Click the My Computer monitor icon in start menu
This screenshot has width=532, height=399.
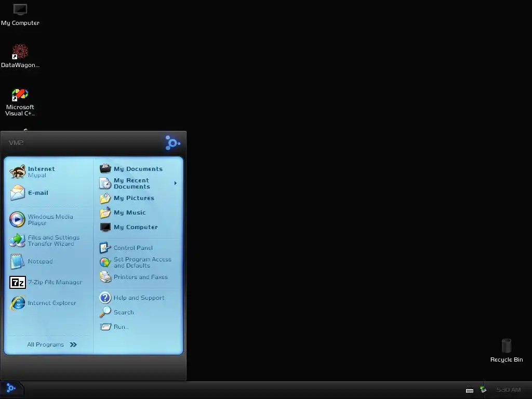pos(105,227)
